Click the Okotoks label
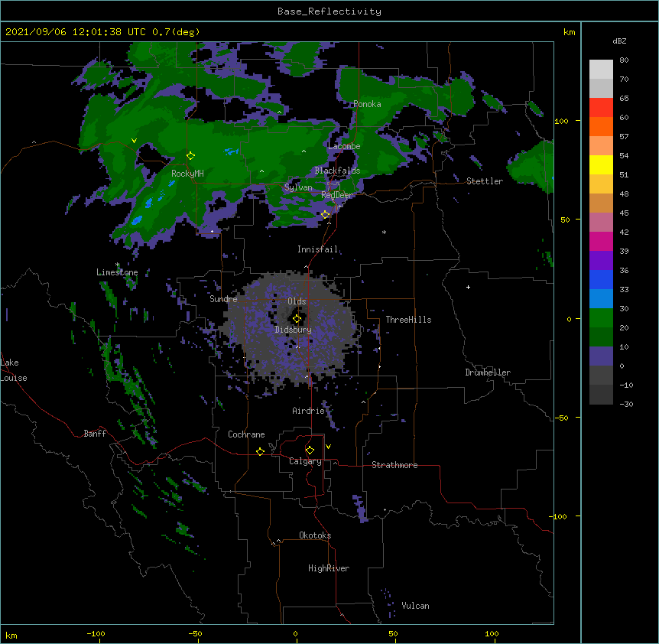Viewport: 659px width, 644px height. tap(315, 535)
